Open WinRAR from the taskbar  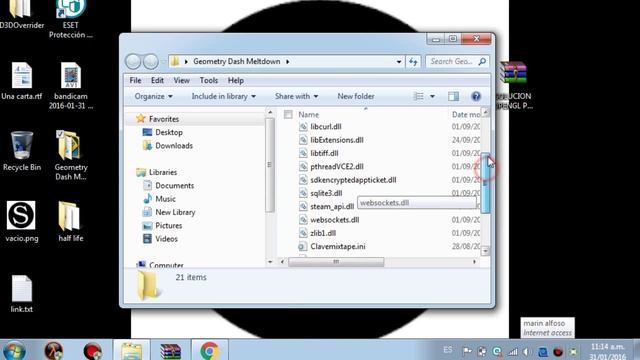coord(170,351)
